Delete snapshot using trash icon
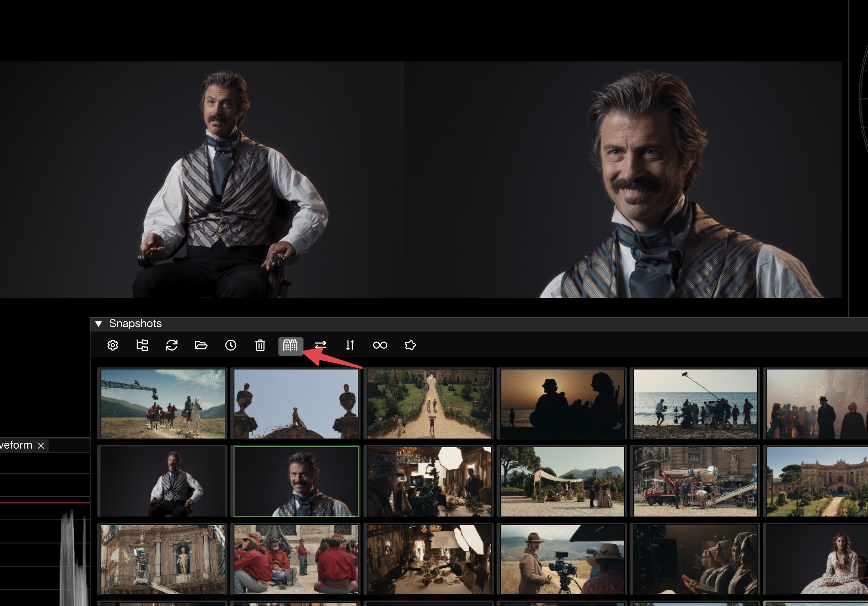 point(260,345)
